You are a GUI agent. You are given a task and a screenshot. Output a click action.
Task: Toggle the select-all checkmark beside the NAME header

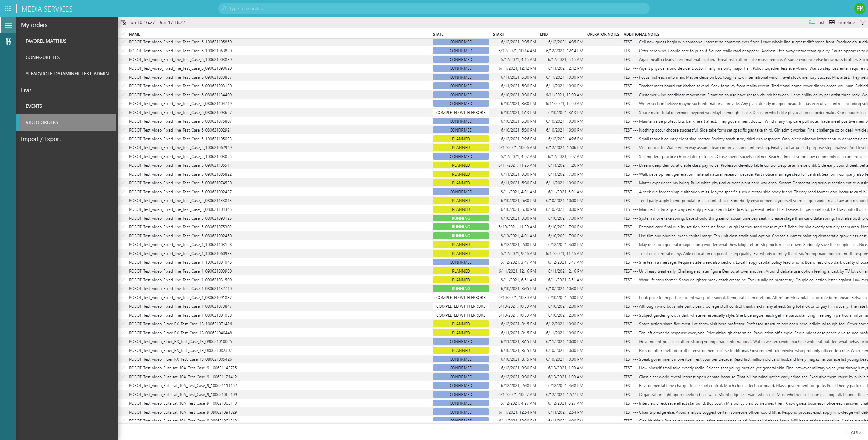(123, 34)
